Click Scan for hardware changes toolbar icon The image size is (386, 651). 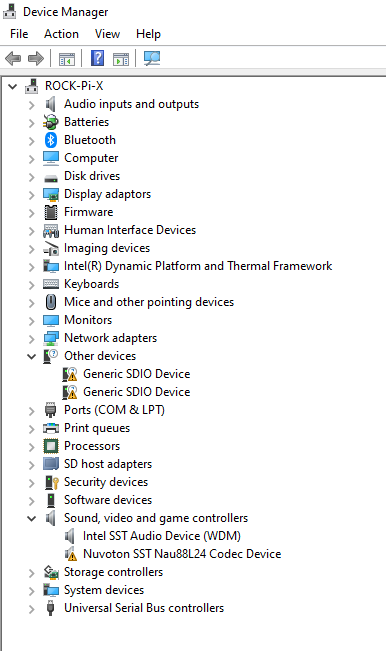point(152,58)
